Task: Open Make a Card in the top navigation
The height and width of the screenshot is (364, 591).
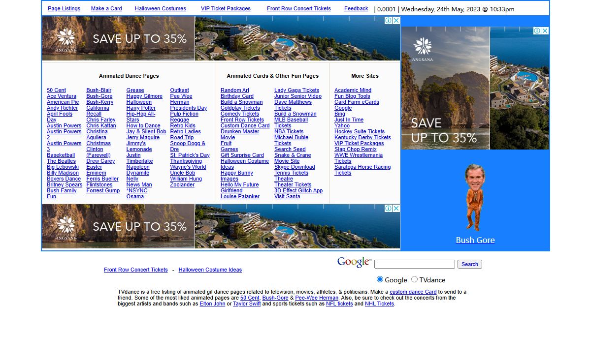Action: [x=106, y=8]
